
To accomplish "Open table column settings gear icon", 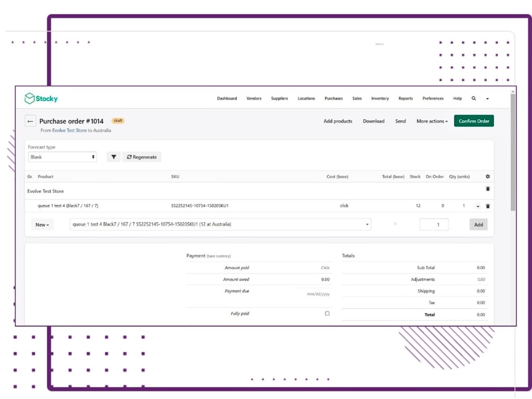I will pyautogui.click(x=487, y=177).
